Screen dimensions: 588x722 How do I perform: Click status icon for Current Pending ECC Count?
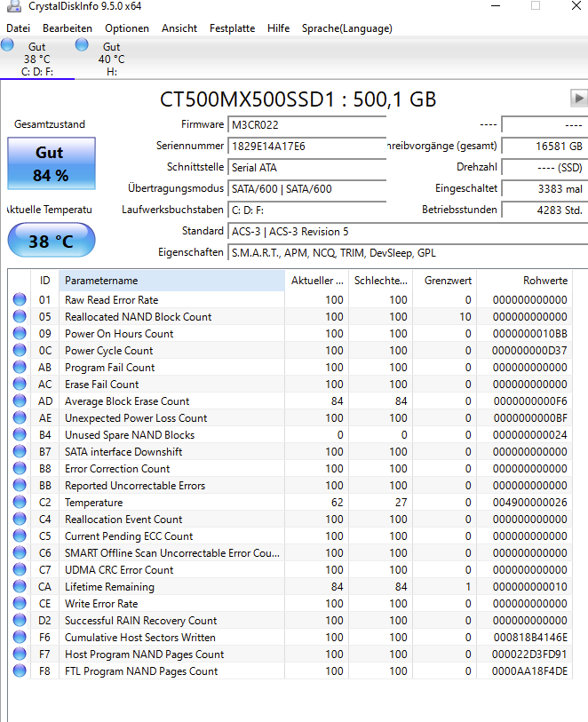click(20, 536)
